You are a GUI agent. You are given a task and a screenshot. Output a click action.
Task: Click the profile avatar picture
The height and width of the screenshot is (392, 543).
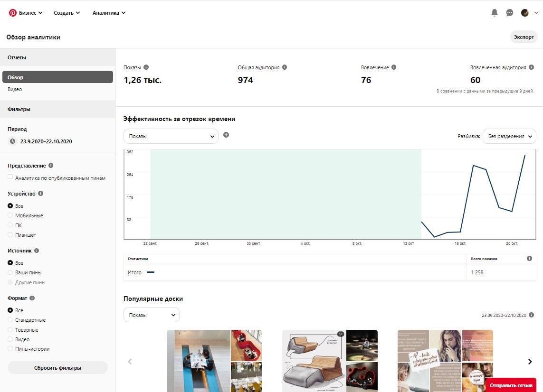point(525,13)
